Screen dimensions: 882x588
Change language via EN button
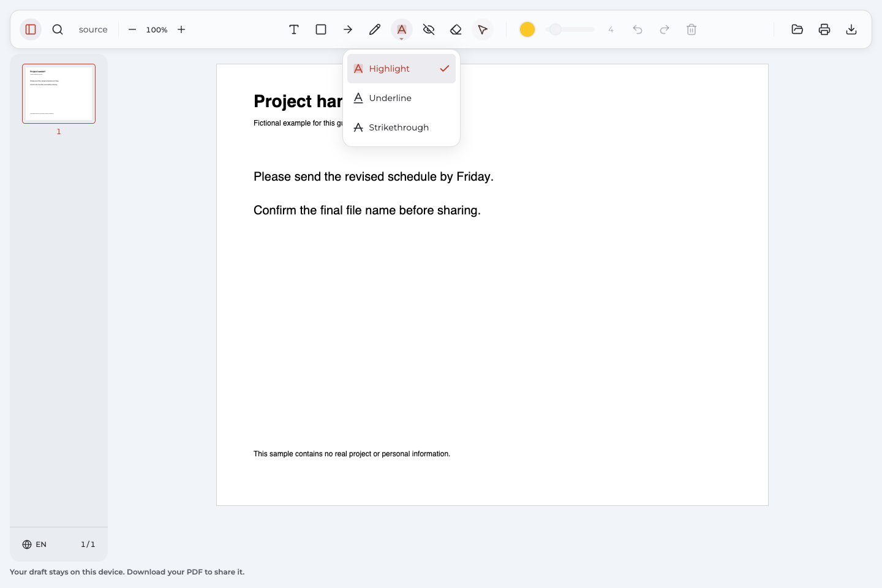pyautogui.click(x=34, y=545)
